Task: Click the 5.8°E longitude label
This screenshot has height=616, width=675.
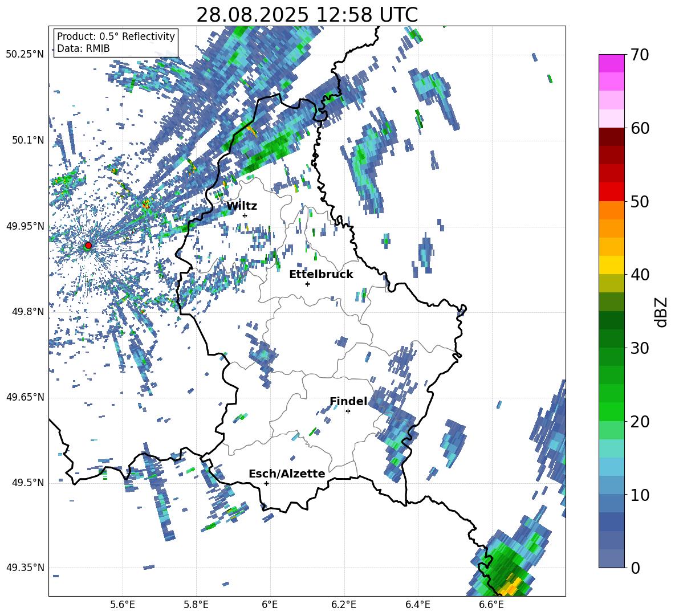Action: point(196,605)
